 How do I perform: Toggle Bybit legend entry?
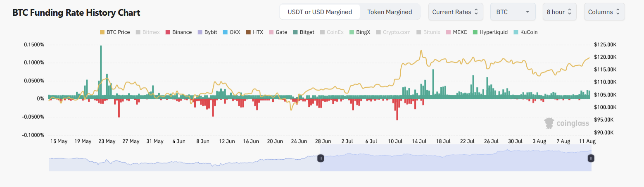click(x=200, y=32)
